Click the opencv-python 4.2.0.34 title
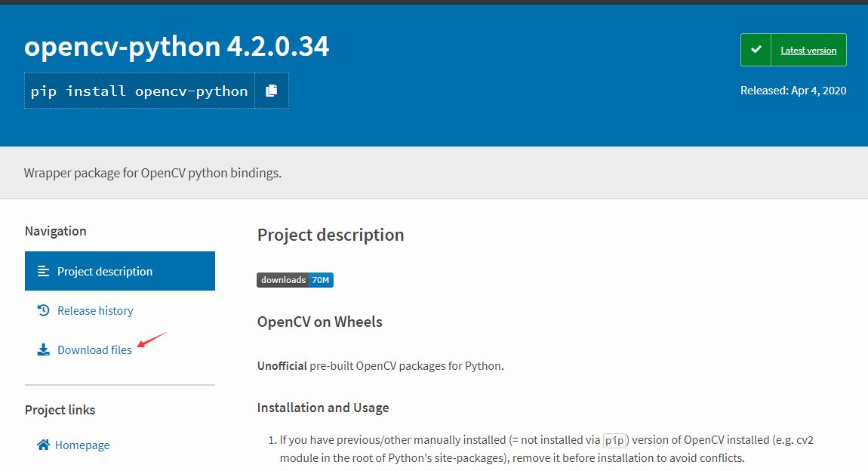This screenshot has height=471, width=868. pos(177,47)
